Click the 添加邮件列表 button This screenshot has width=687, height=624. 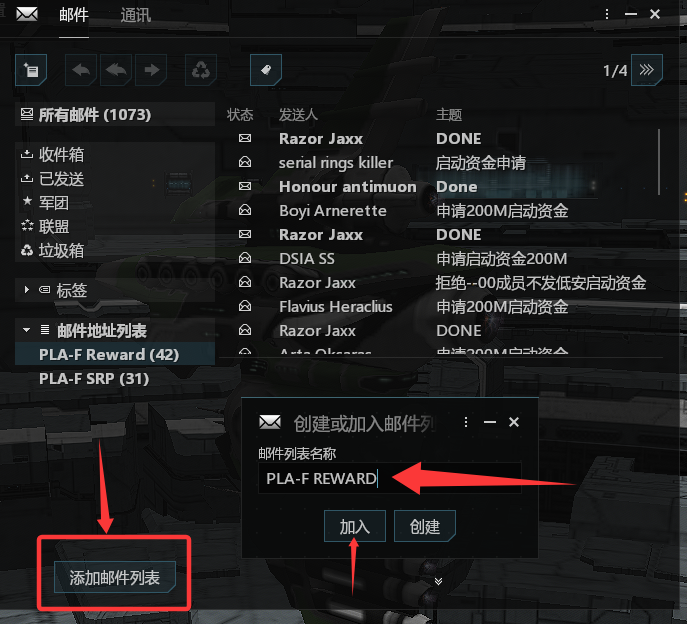tap(115, 577)
